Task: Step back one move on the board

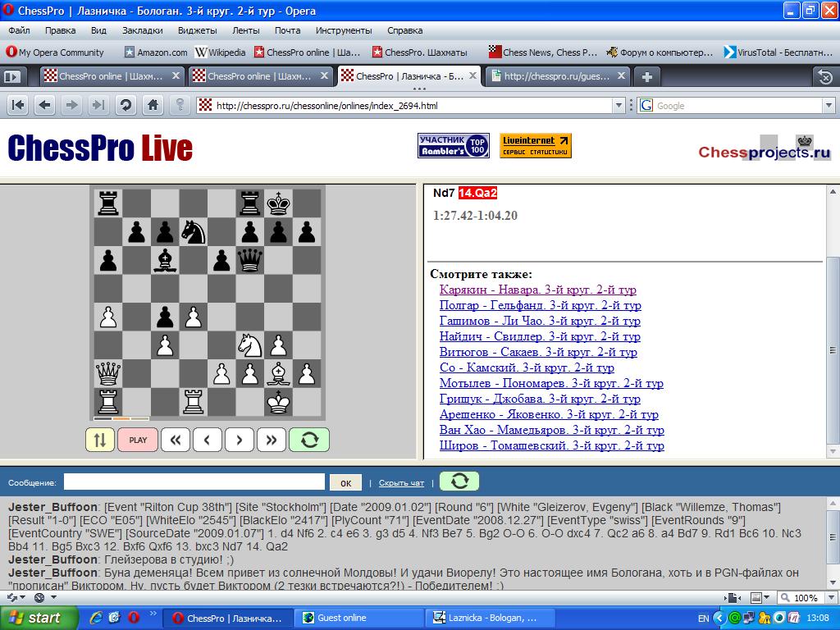Action: [x=207, y=440]
